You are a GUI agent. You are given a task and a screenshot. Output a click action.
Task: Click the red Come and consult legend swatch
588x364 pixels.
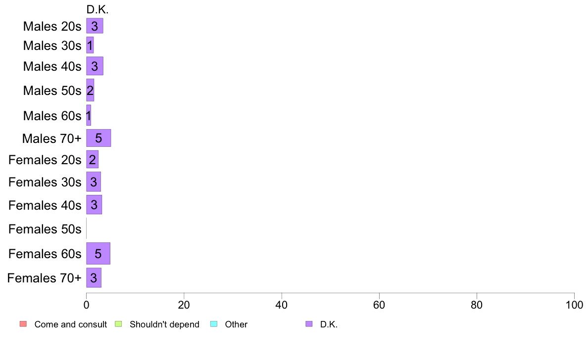tap(23, 324)
